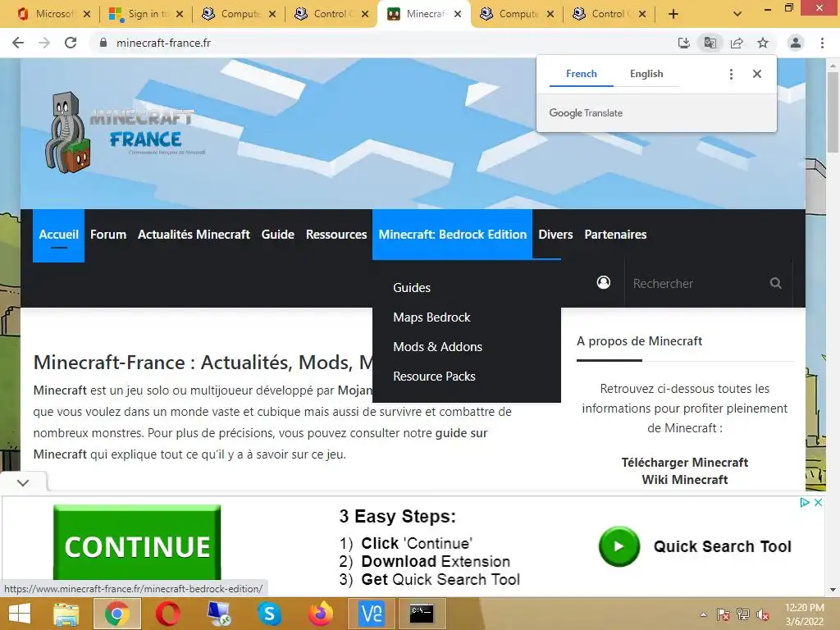Click the green CONTINUE ad button
Viewport: 840px width, 630px height.
point(137,542)
